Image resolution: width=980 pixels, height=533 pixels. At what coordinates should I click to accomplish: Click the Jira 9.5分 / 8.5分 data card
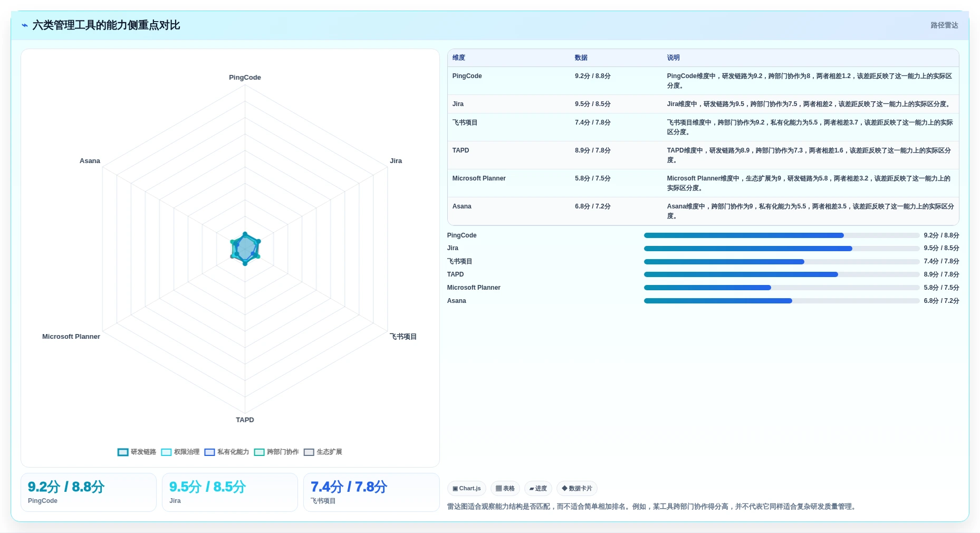click(x=230, y=492)
